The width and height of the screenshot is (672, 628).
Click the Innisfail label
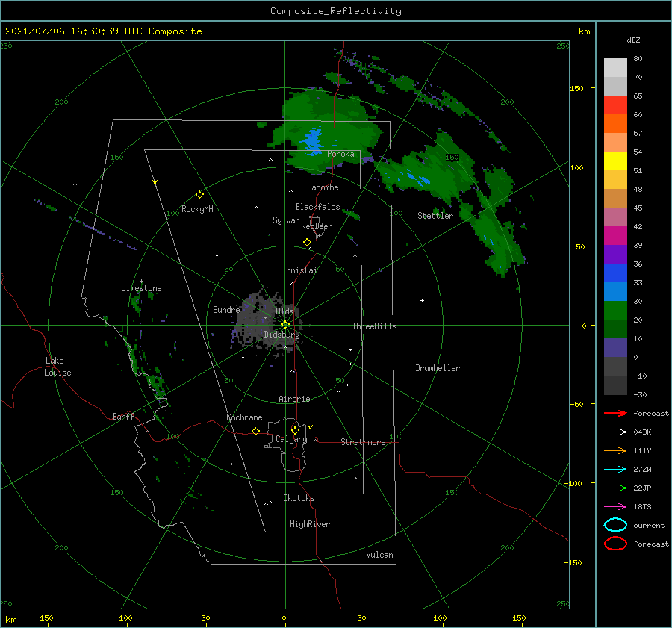click(x=302, y=270)
